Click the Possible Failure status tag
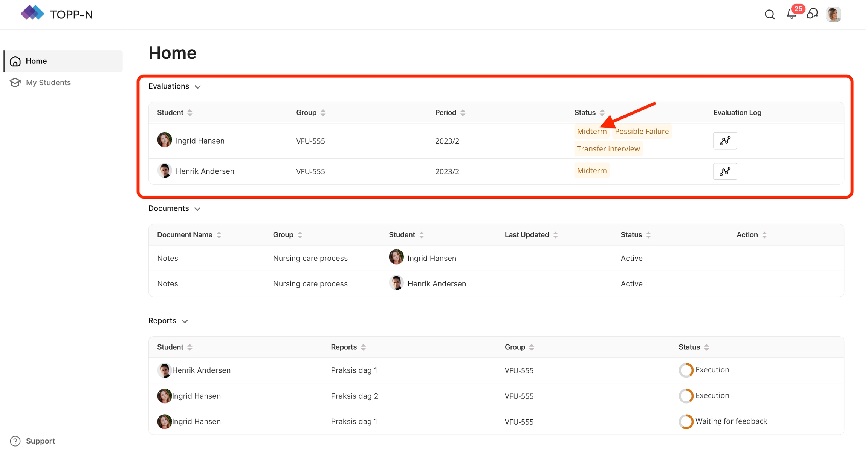This screenshot has width=868, height=456. [x=641, y=131]
